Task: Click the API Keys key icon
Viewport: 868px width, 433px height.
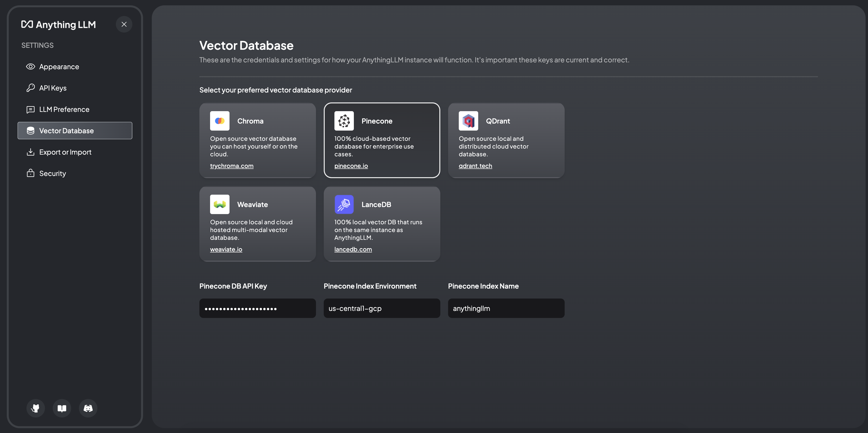Action: (30, 88)
